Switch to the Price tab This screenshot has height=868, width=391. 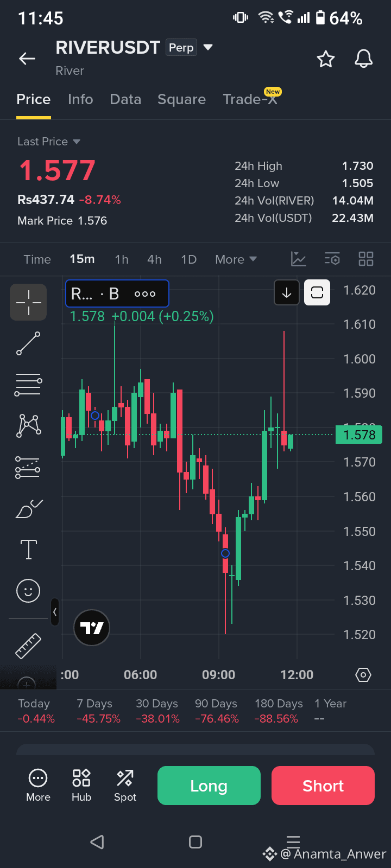tap(34, 99)
